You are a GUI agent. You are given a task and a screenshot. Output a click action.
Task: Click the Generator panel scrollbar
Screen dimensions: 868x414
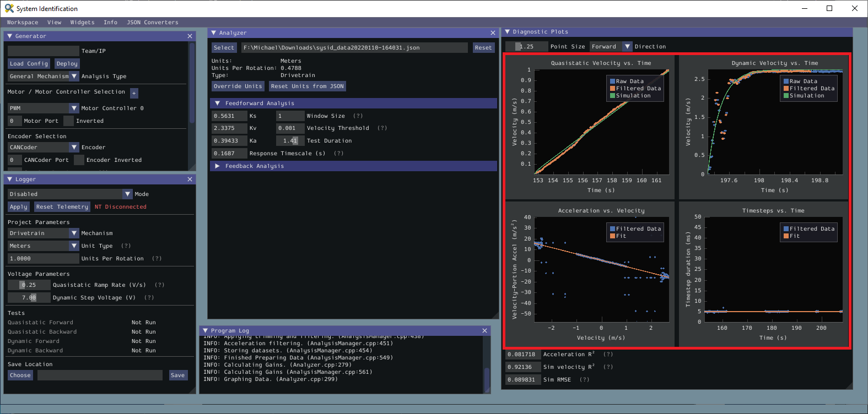tap(192, 83)
